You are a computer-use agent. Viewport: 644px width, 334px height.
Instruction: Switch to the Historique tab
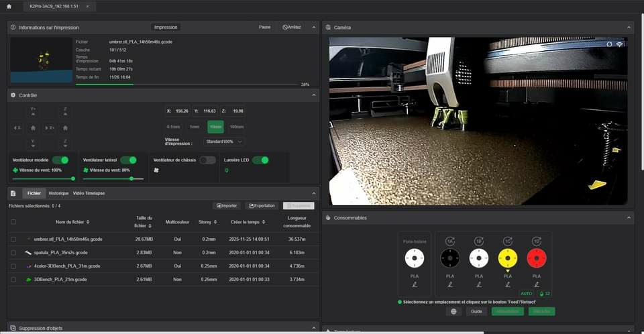point(58,193)
